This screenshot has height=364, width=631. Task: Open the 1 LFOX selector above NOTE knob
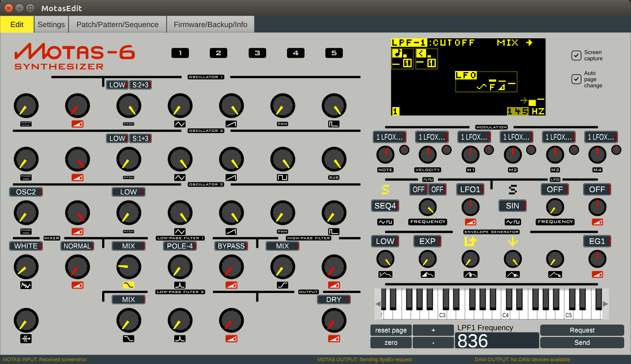(390, 137)
